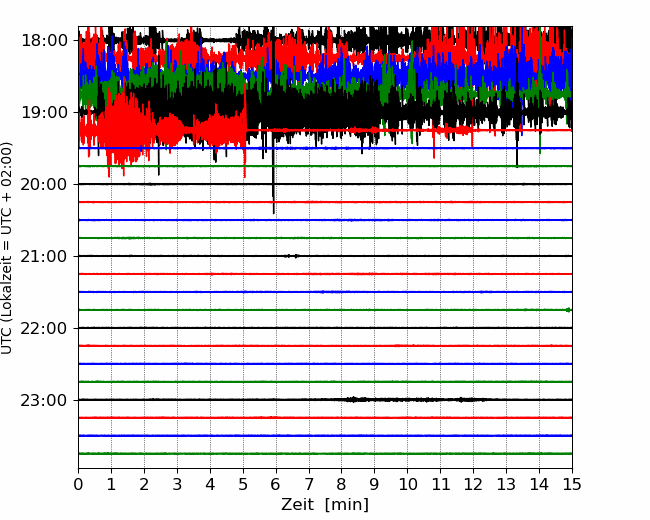Image resolution: width=650 pixels, height=520 pixels.
Task: Click the x-axis tick label 8
Action: click(342, 484)
